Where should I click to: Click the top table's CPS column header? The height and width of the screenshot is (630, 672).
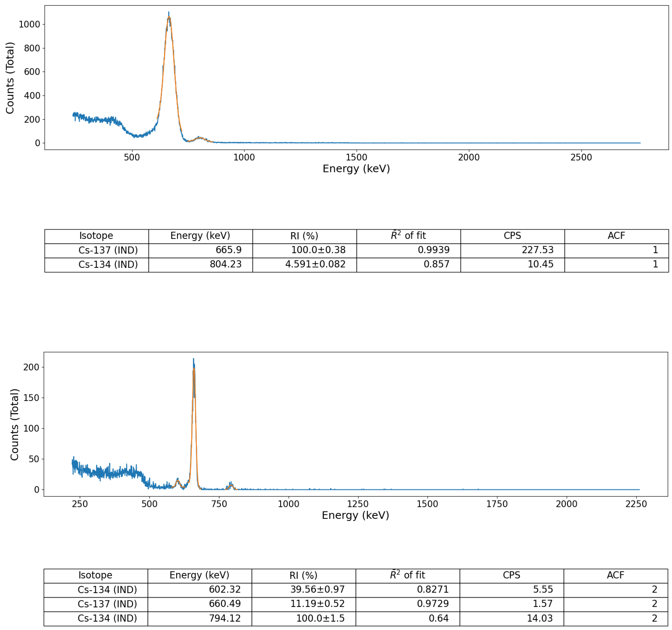click(512, 236)
